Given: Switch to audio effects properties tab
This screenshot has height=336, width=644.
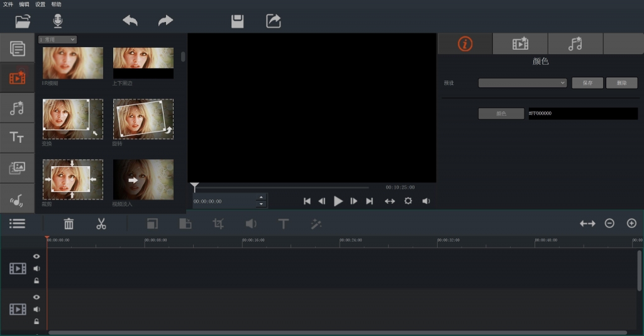Looking at the screenshot, I should [575, 43].
